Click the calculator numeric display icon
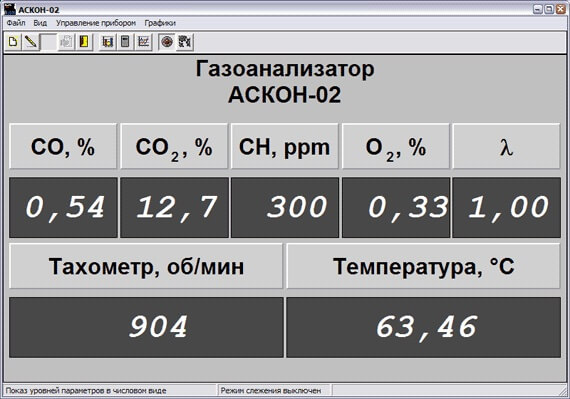Screen dimensions: 570x399 (125, 42)
